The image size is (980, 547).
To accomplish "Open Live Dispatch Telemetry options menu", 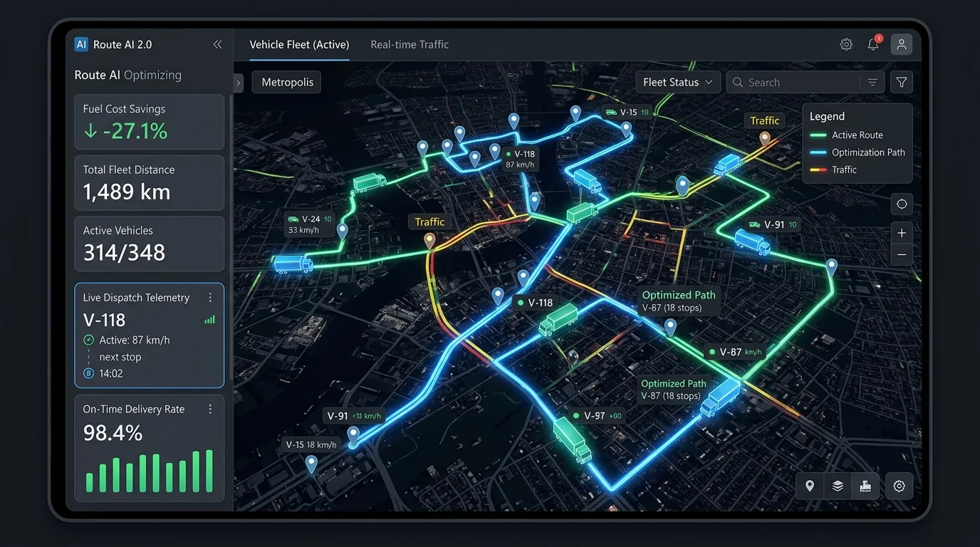I will (x=210, y=298).
